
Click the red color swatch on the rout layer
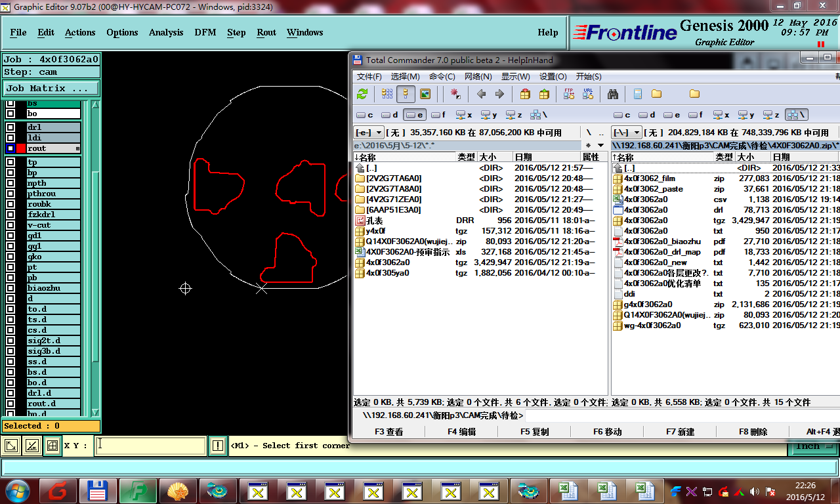[x=21, y=148]
